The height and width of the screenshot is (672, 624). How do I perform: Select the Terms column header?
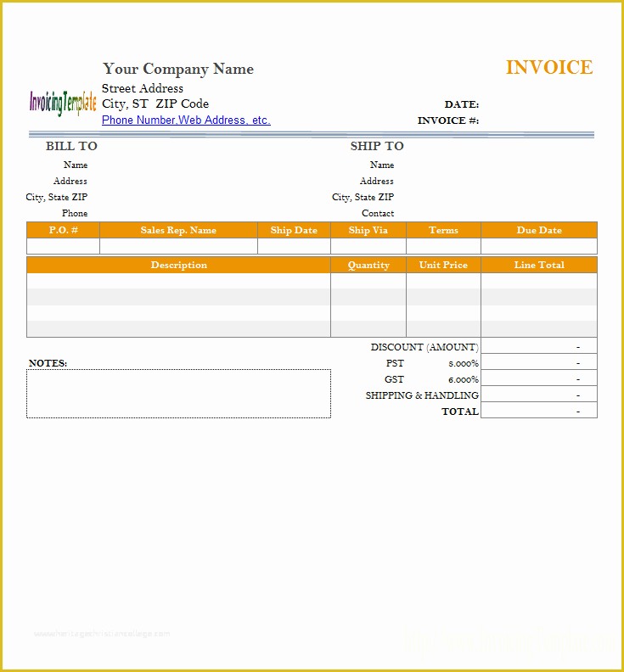click(443, 230)
